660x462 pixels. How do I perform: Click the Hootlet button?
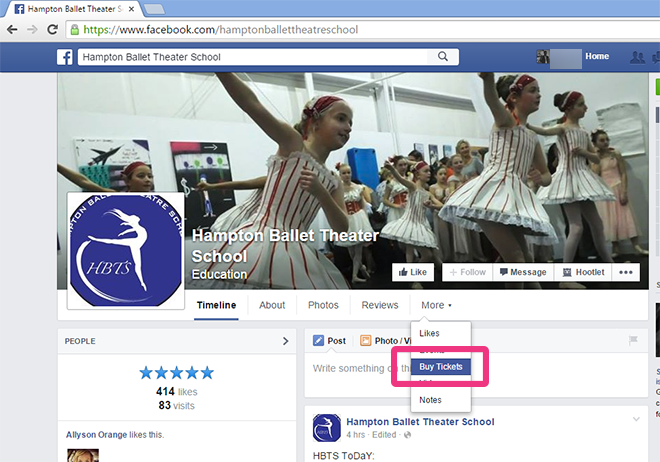583,272
